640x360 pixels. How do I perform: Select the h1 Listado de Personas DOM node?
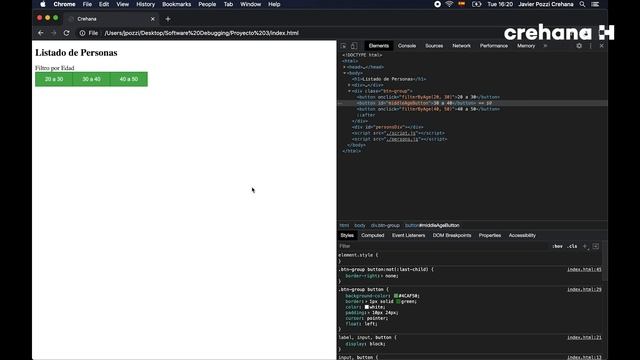tap(389, 79)
